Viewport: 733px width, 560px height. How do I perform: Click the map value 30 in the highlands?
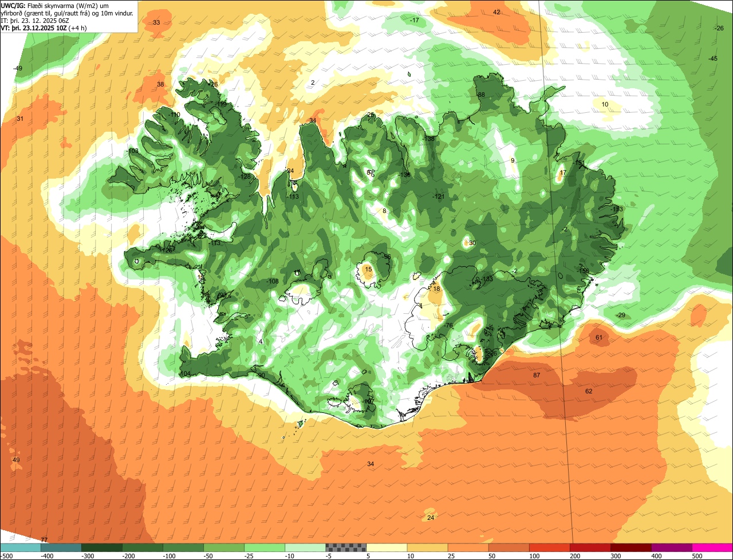pyautogui.click(x=472, y=243)
